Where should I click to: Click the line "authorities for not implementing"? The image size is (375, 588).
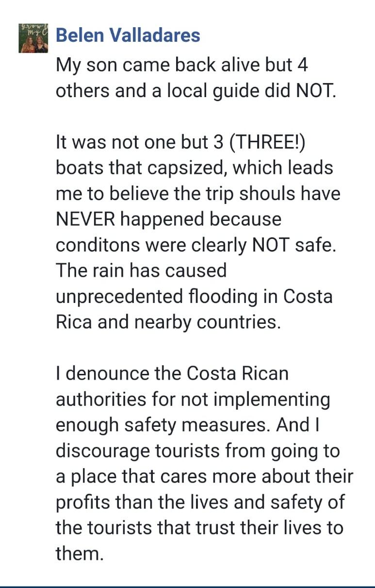(193, 399)
